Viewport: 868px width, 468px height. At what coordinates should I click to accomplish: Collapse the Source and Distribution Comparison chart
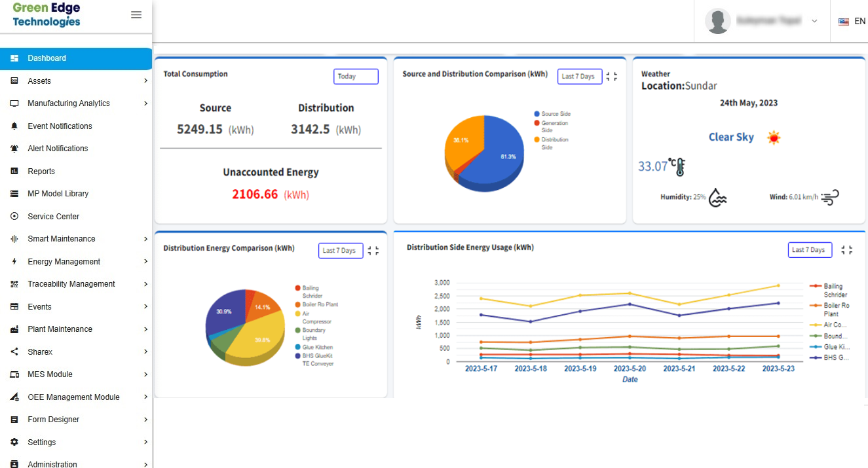(x=612, y=77)
